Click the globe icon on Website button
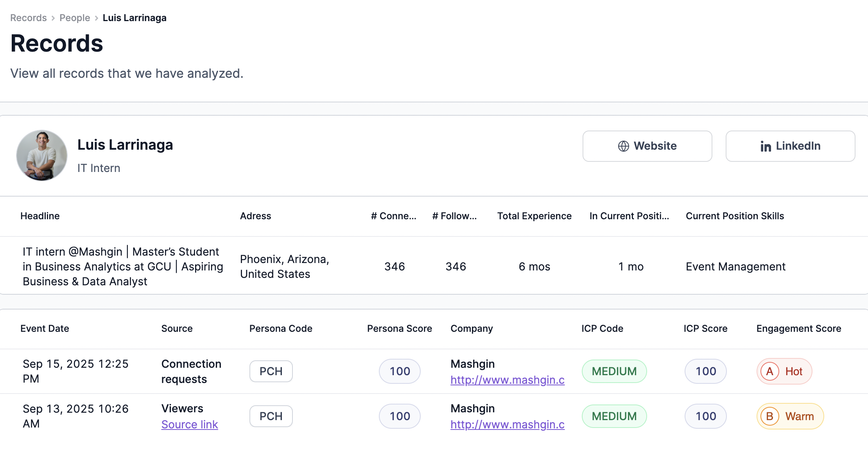 (623, 146)
